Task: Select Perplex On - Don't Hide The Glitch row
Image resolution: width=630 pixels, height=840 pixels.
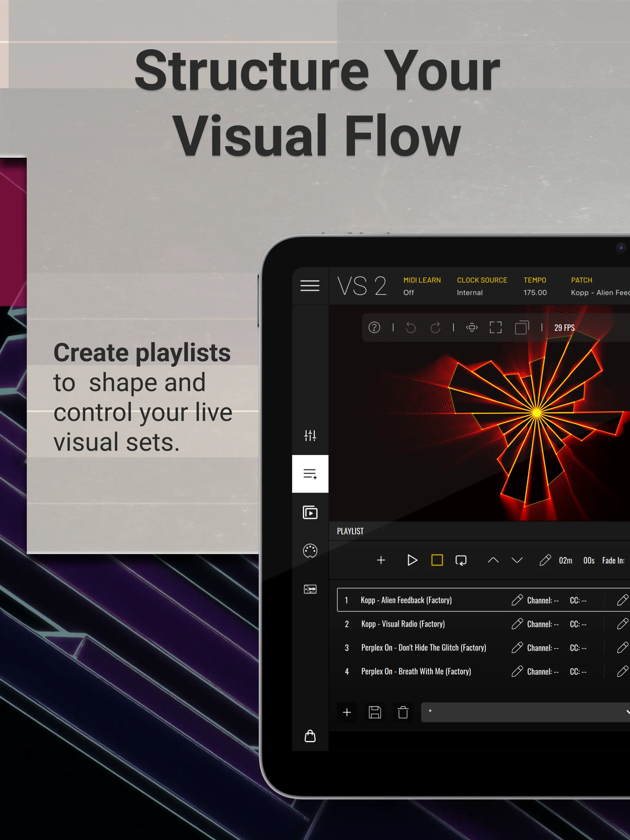Action: (483, 648)
